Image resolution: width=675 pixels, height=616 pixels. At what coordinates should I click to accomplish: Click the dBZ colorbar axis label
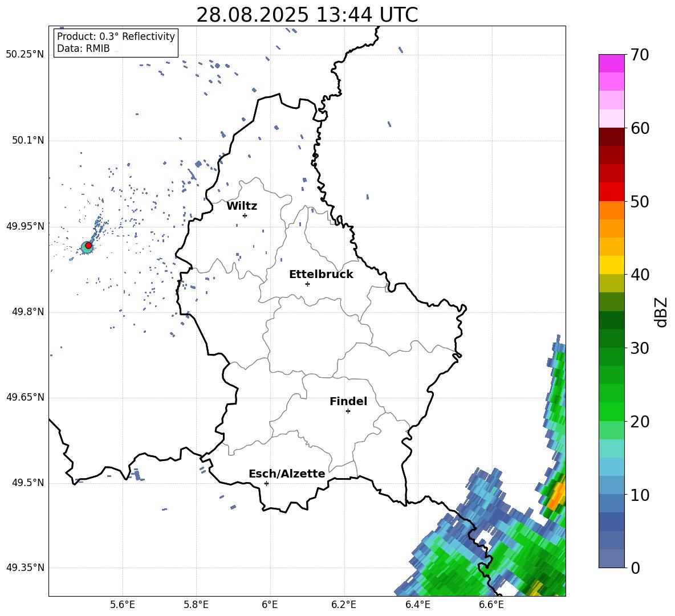[661, 312]
